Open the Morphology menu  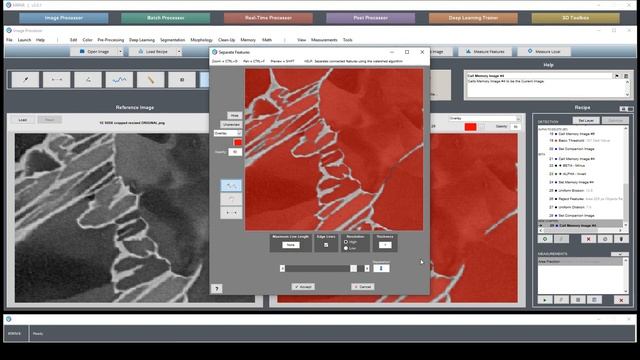click(202, 40)
